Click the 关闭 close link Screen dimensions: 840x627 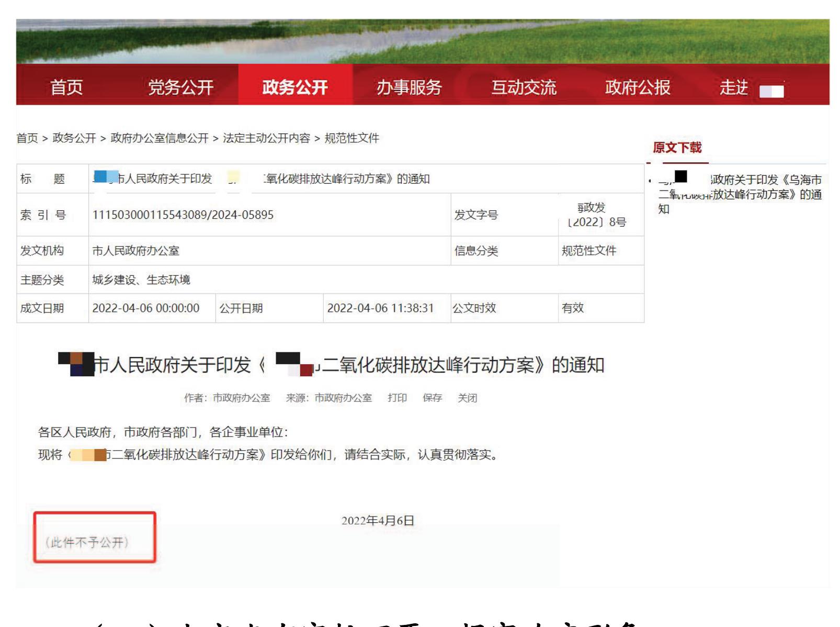[x=468, y=398]
